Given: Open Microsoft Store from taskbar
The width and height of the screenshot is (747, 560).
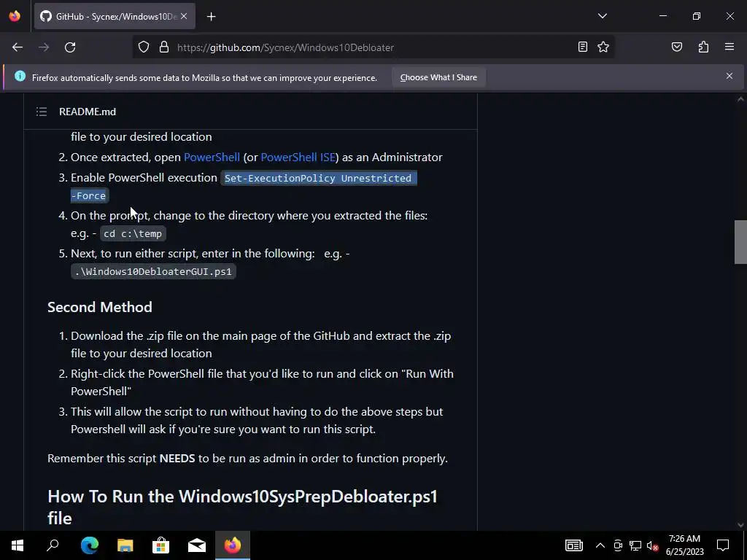Looking at the screenshot, I should pos(160,545).
